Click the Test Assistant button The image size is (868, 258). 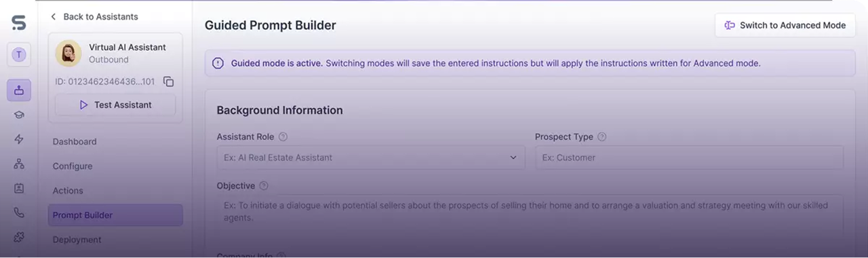115,105
